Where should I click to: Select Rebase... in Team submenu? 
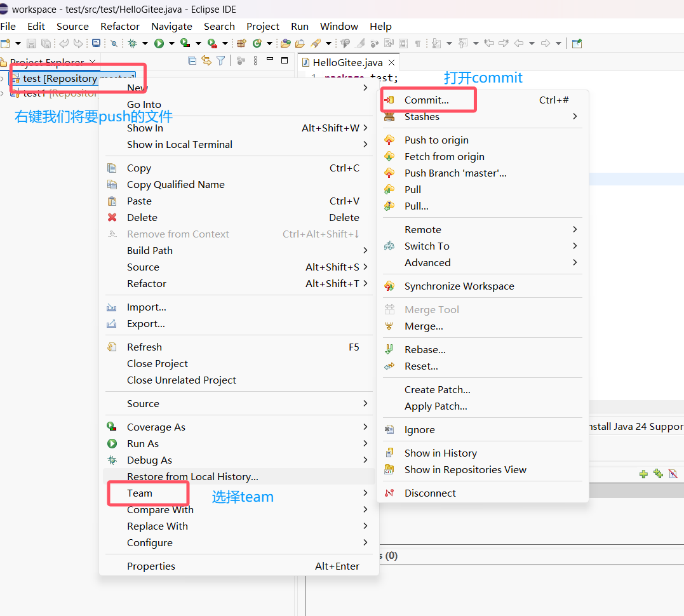[x=483, y=349]
